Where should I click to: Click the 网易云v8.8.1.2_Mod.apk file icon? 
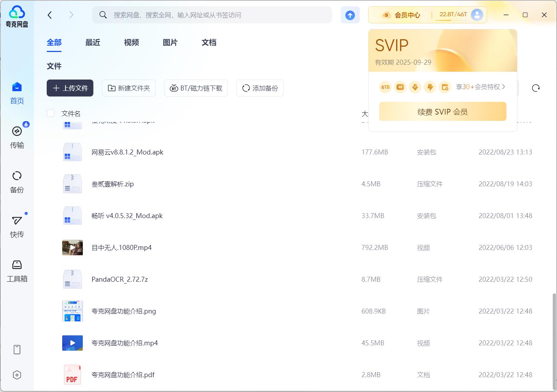72,152
